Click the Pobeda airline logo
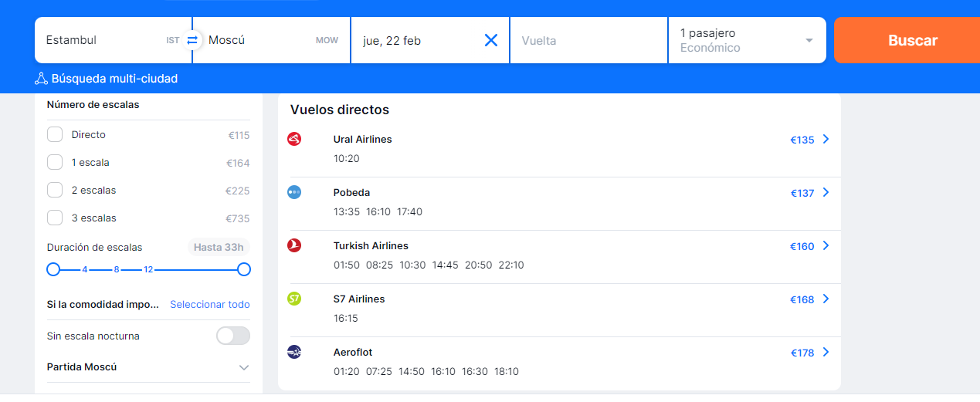The width and height of the screenshot is (980, 402). click(x=294, y=192)
